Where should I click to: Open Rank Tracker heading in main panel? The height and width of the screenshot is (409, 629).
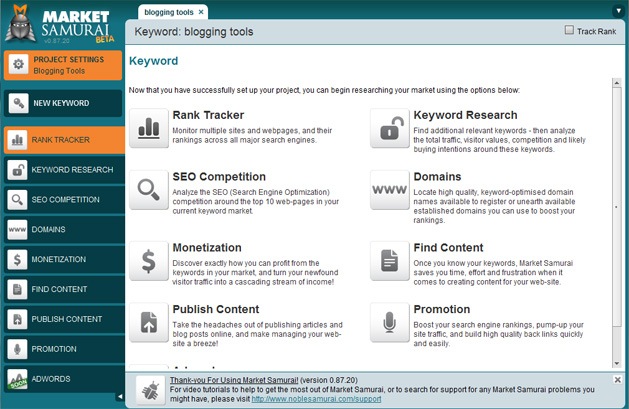(x=208, y=115)
